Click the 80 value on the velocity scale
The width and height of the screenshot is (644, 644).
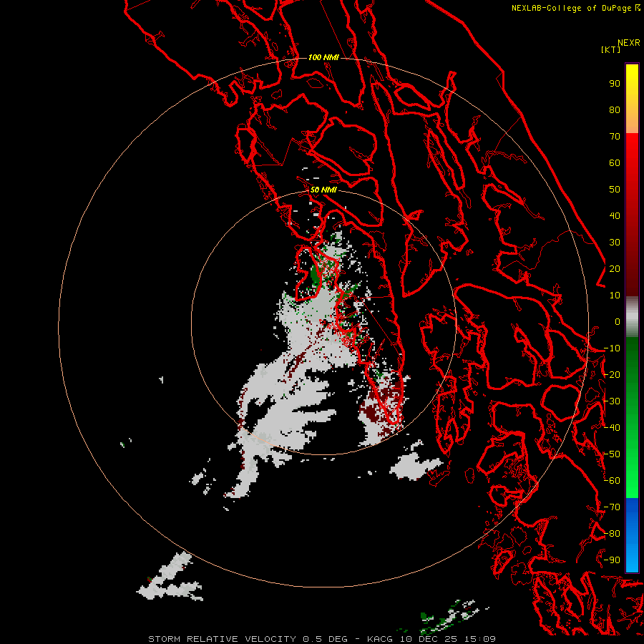(x=615, y=110)
